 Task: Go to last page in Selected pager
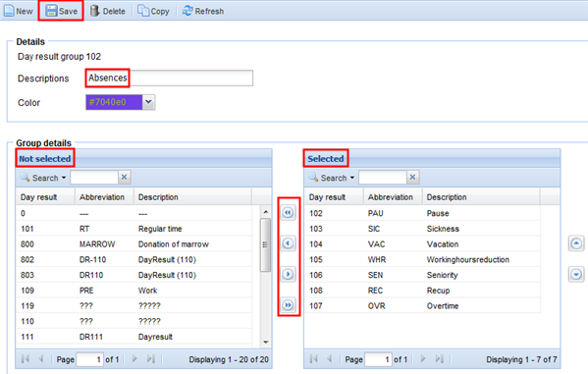[439, 359]
